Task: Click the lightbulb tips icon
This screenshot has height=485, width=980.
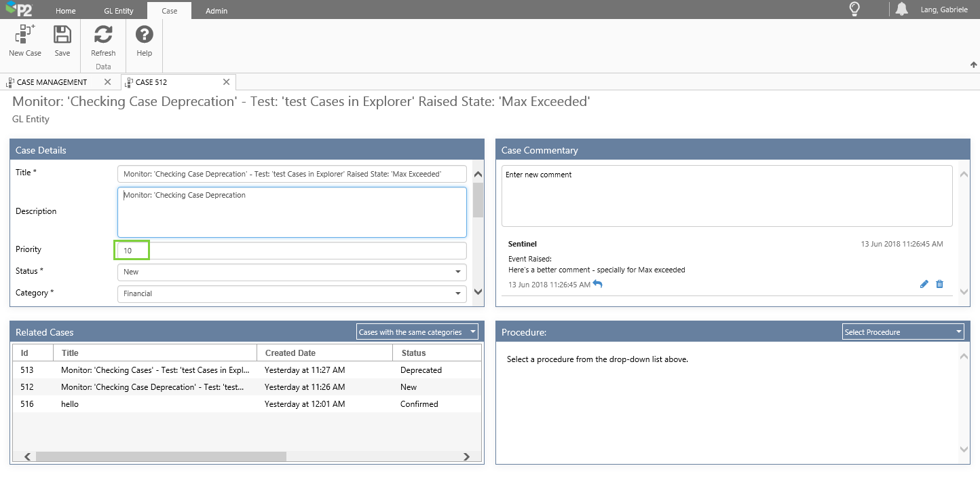Action: (x=854, y=10)
